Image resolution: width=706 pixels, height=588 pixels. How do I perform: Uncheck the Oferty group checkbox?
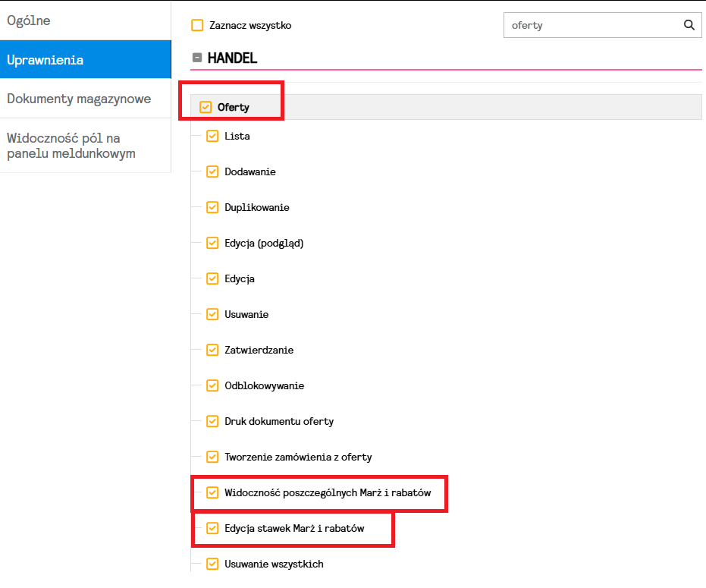(206, 107)
